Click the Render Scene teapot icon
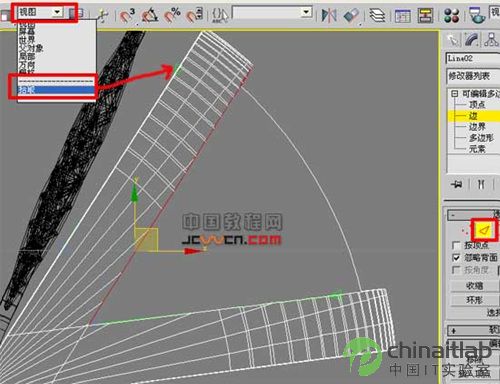 pyautogui.click(x=477, y=15)
